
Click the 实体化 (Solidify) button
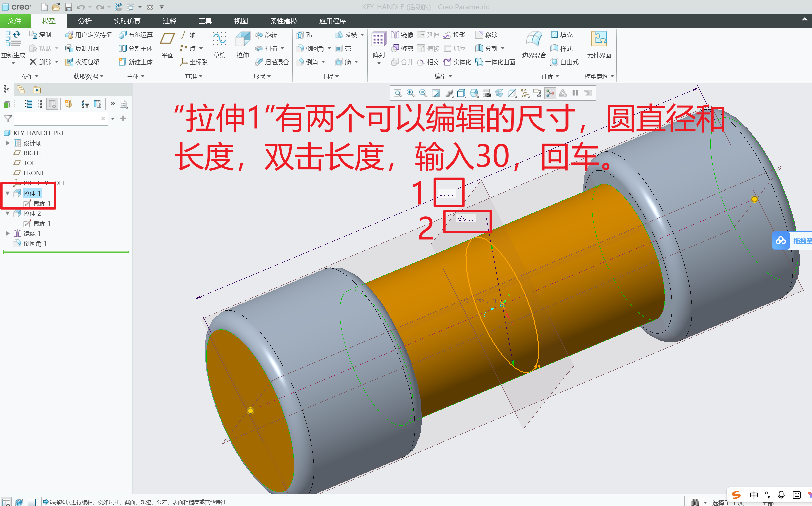click(x=457, y=62)
